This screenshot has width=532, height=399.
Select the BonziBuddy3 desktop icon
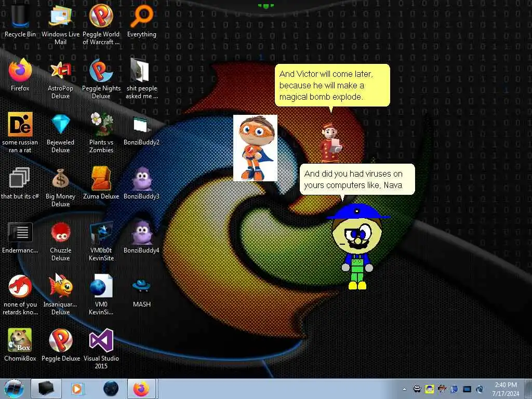pos(141,183)
